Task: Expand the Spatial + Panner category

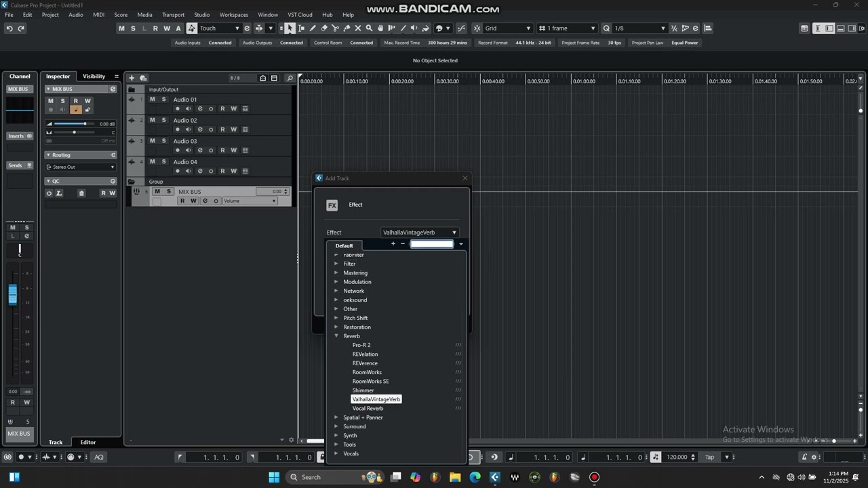Action: click(336, 418)
